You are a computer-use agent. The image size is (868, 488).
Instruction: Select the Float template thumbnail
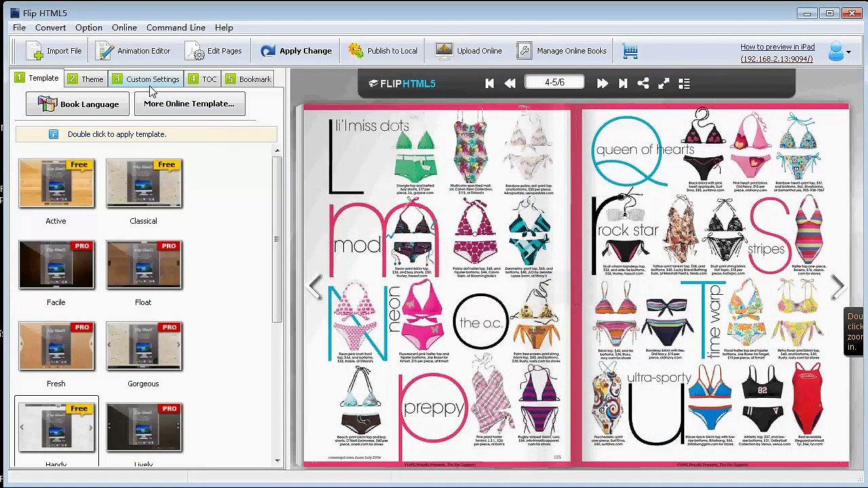pos(144,265)
